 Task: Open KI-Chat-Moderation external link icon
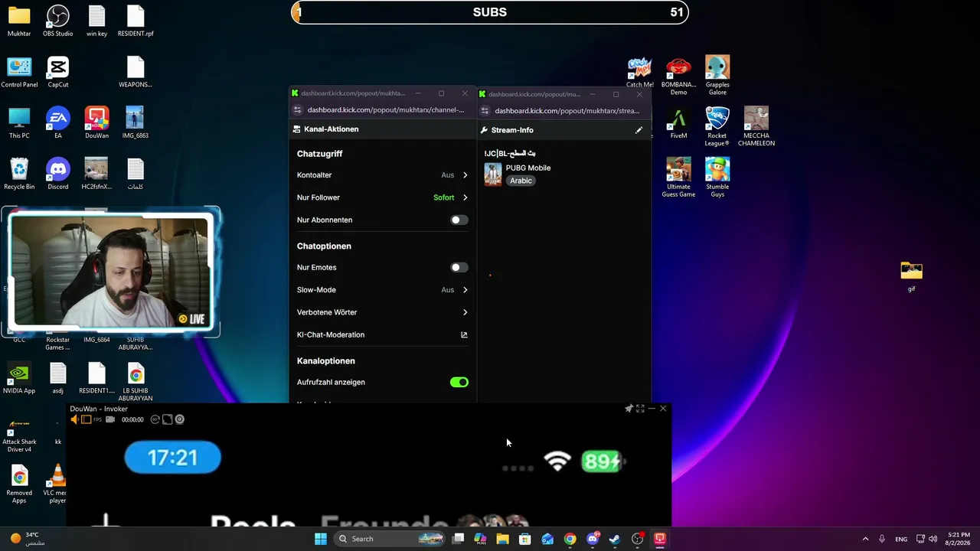464,334
